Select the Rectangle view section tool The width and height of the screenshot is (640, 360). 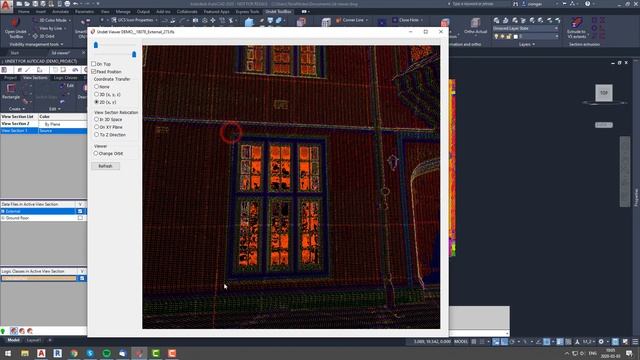tap(11, 88)
